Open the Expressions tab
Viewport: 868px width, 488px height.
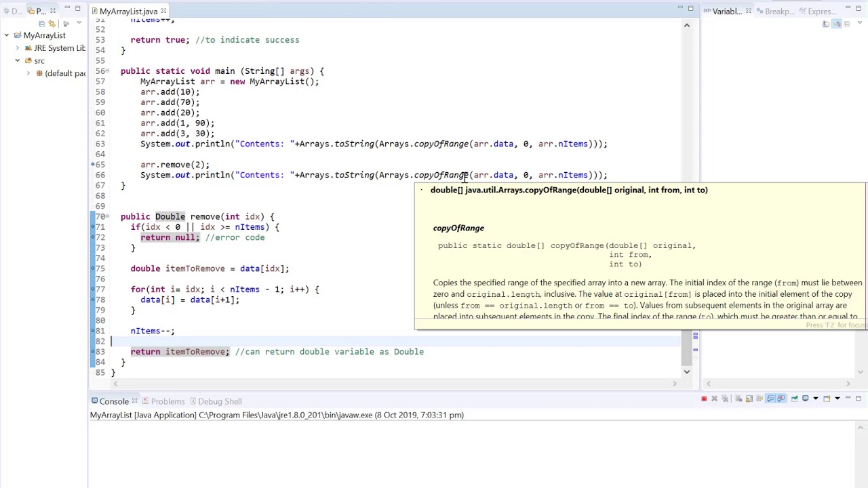click(x=818, y=11)
